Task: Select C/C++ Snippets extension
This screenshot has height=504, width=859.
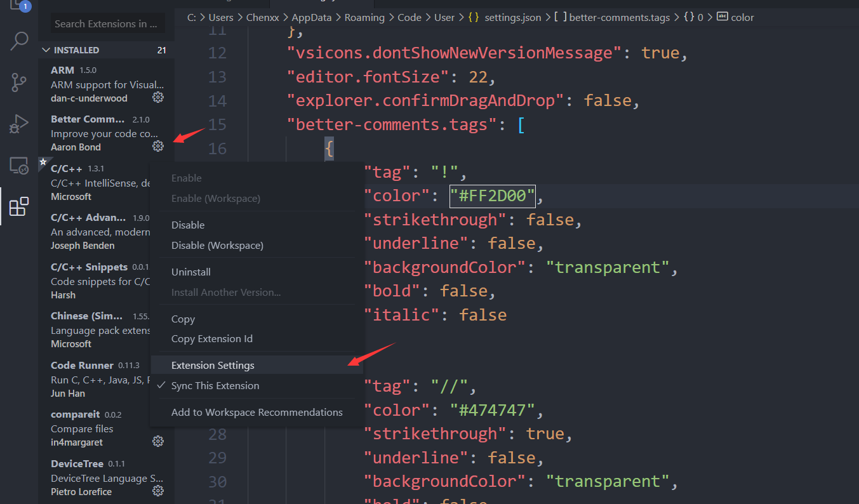Action: pos(94,281)
